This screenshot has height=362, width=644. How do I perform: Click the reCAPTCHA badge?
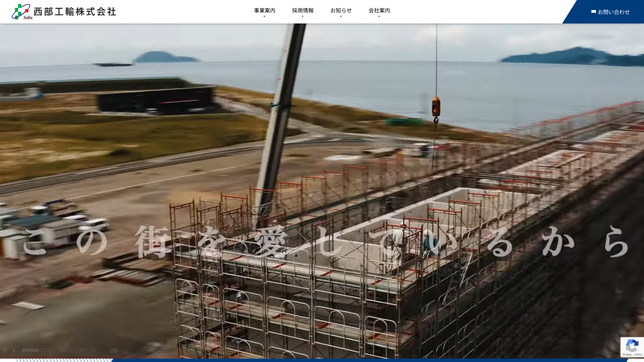[632, 347]
